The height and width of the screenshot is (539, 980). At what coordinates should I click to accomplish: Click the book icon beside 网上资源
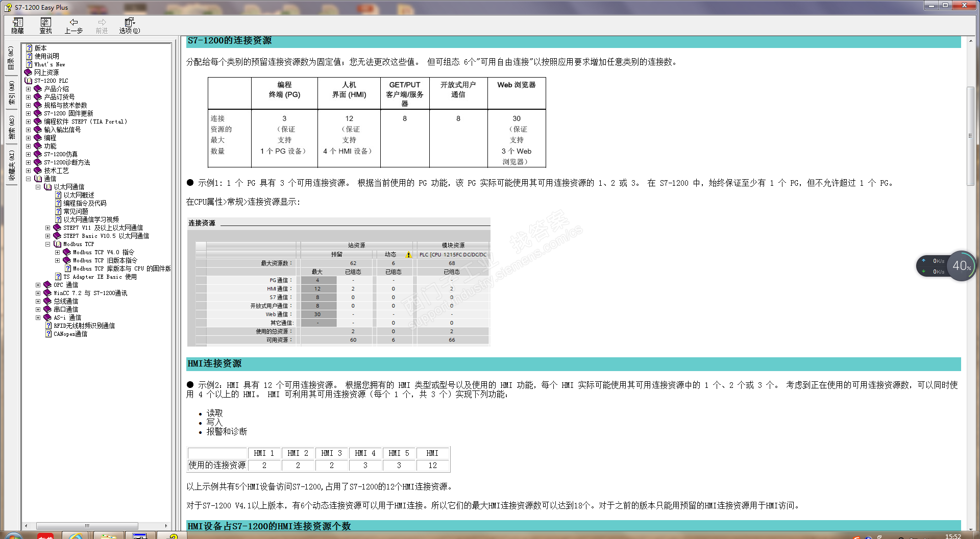click(29, 72)
